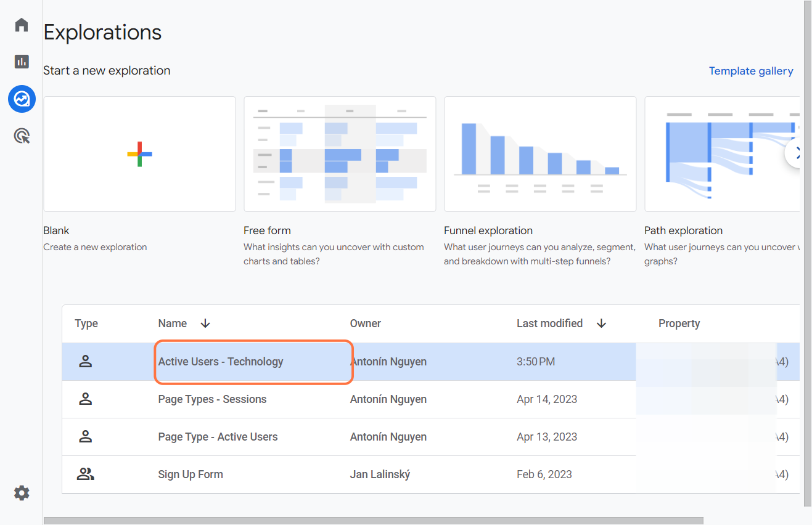Viewport: 812px width, 525px height.
Task: Sort by Name column arrow
Action: (x=205, y=324)
